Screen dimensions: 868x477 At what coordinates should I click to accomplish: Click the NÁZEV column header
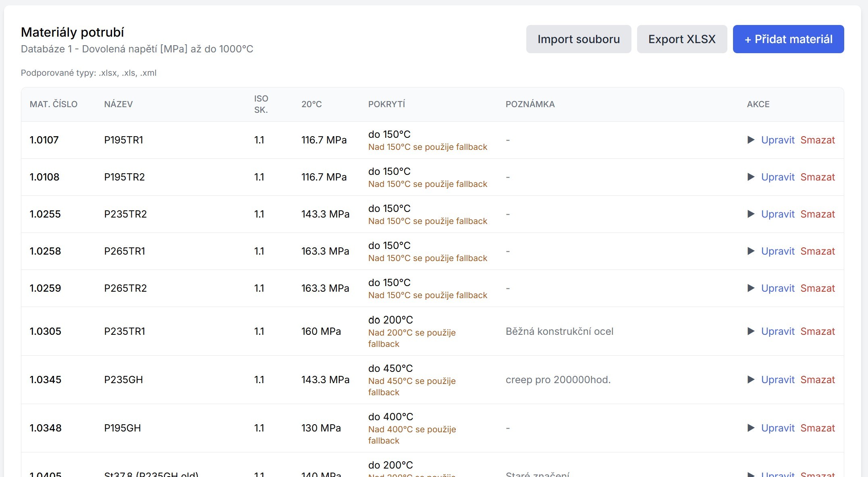click(x=118, y=104)
